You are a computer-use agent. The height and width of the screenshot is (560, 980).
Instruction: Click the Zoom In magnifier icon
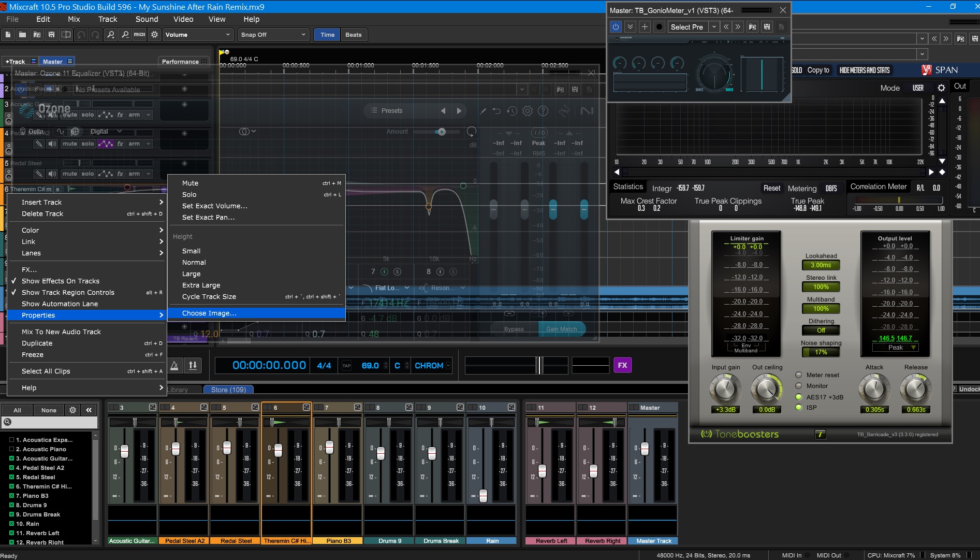[110, 35]
